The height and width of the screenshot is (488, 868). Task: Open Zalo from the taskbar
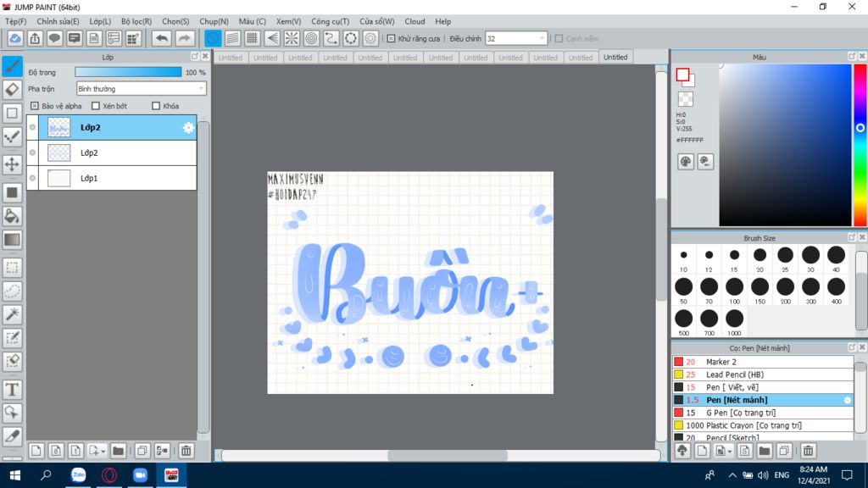click(x=79, y=474)
